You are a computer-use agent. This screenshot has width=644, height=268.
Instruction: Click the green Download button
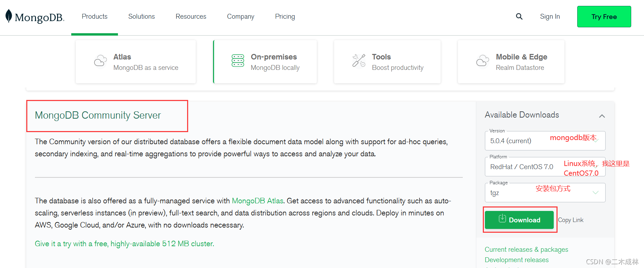click(519, 220)
